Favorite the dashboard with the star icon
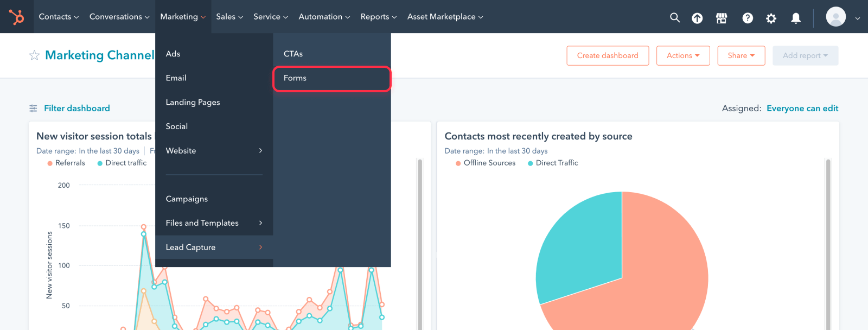 [34, 55]
